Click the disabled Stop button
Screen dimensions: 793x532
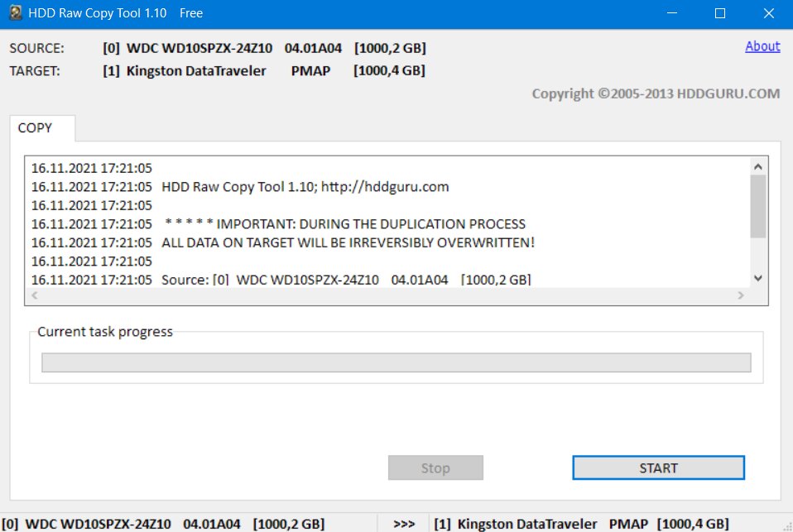[x=435, y=467]
